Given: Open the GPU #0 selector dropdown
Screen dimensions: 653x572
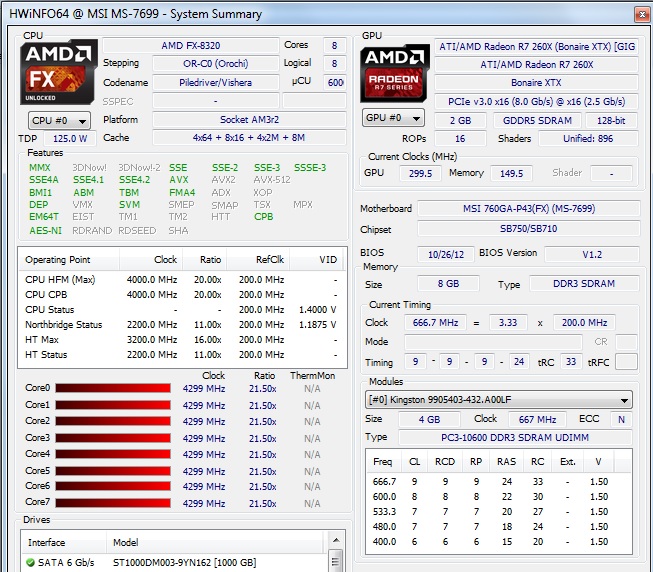Looking at the screenshot, I should (394, 118).
